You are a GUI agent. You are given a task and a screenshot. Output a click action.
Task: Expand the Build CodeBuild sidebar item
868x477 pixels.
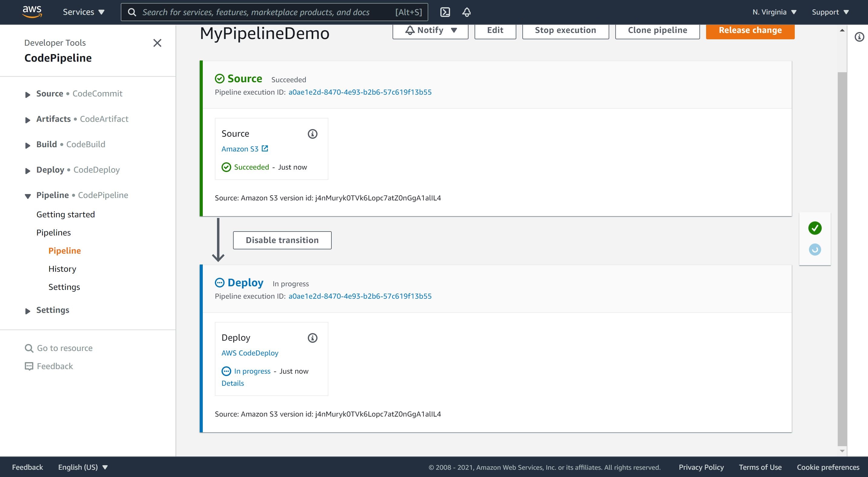click(x=28, y=144)
